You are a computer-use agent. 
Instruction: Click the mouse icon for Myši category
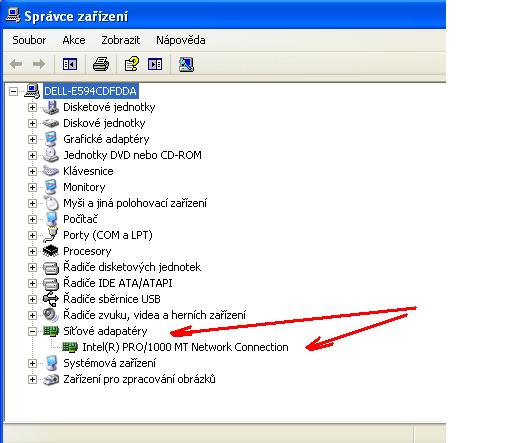(x=51, y=203)
